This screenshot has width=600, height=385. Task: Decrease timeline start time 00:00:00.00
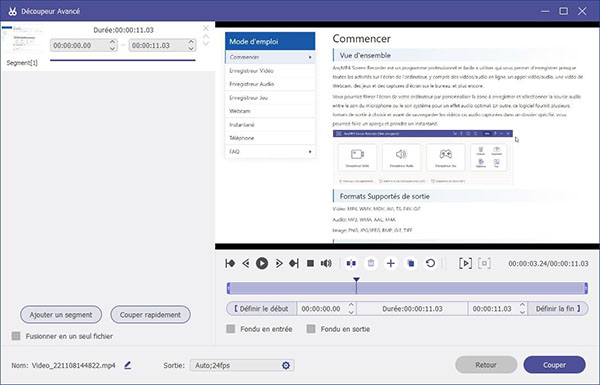tap(351, 312)
